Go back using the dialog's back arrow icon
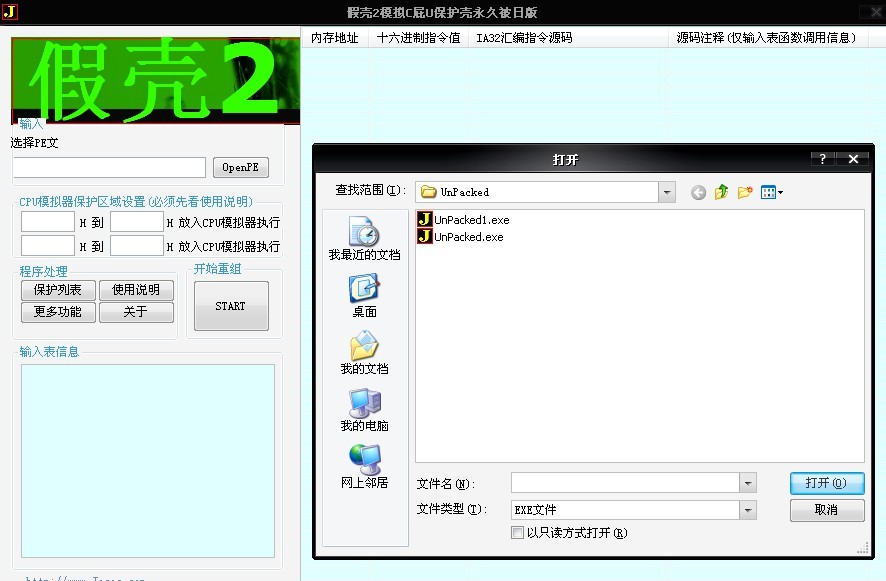This screenshot has height=581, width=886. point(698,193)
